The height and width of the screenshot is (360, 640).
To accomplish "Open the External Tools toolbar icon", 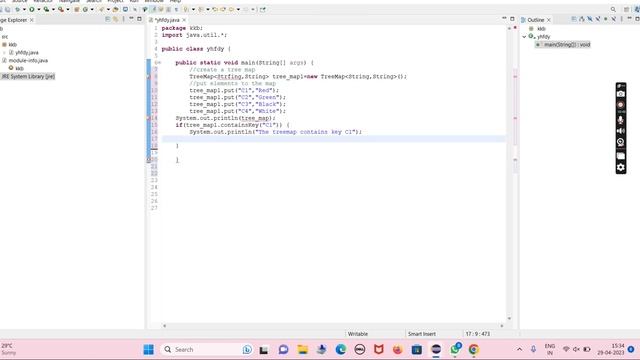I will point(61,9).
